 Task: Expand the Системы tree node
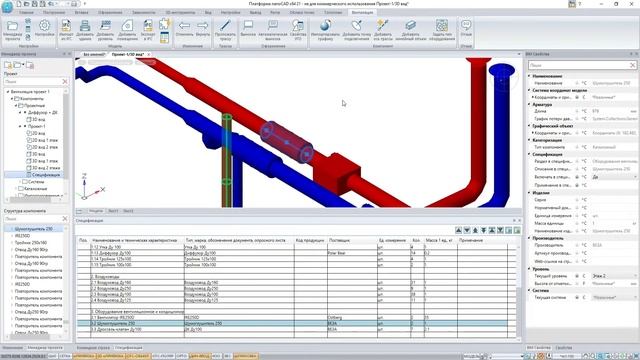click(19, 182)
